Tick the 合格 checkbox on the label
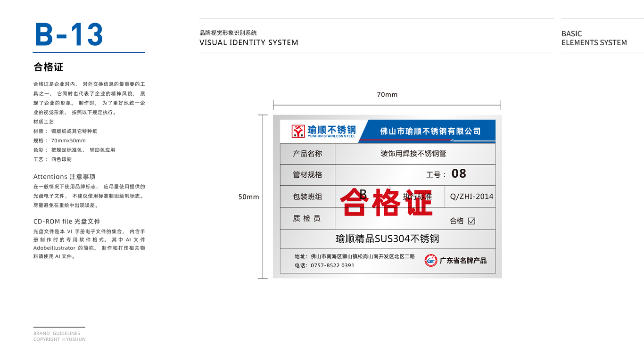Viewport: 644px width, 362px height. pos(471,221)
